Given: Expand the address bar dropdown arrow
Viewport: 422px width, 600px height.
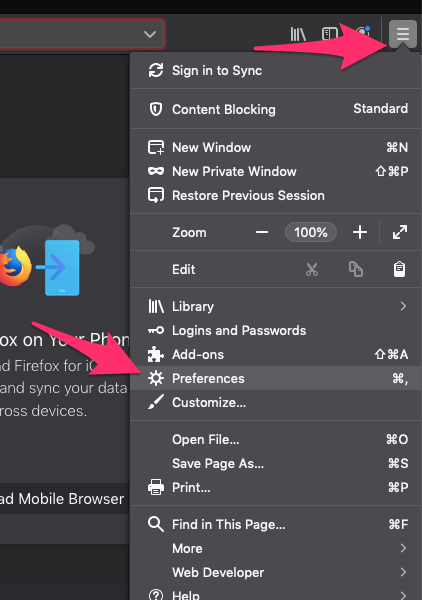Looking at the screenshot, I should 150,34.
